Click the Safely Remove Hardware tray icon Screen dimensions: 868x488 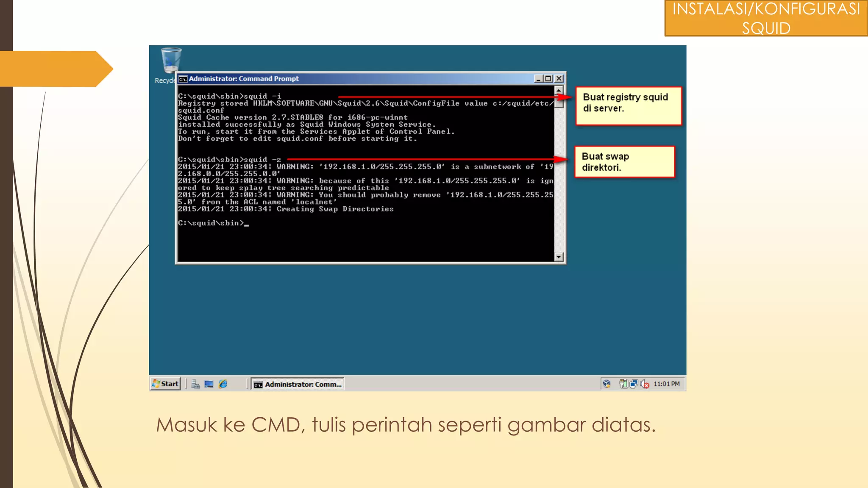point(623,384)
